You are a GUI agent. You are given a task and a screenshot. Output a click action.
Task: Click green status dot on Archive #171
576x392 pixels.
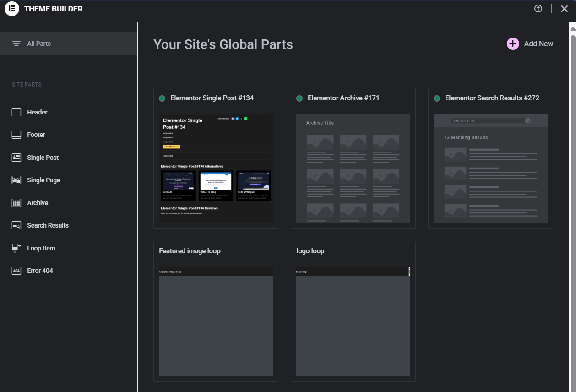pos(299,98)
